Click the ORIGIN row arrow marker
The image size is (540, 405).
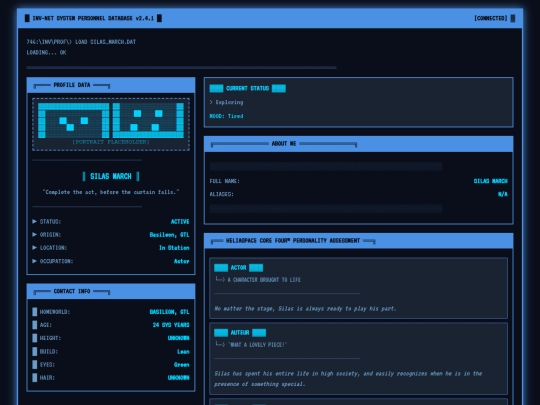tap(34, 235)
